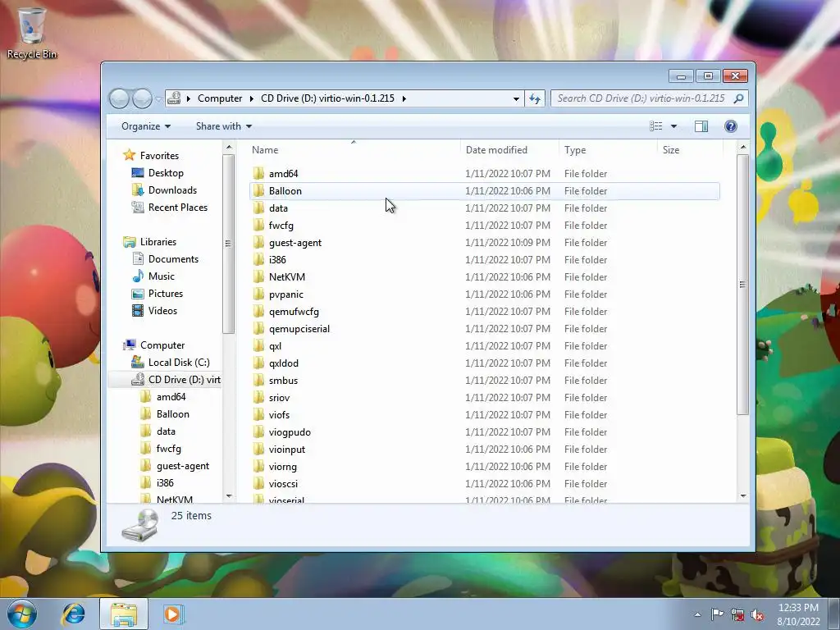Click the i386 folder icon in file list

[258, 259]
